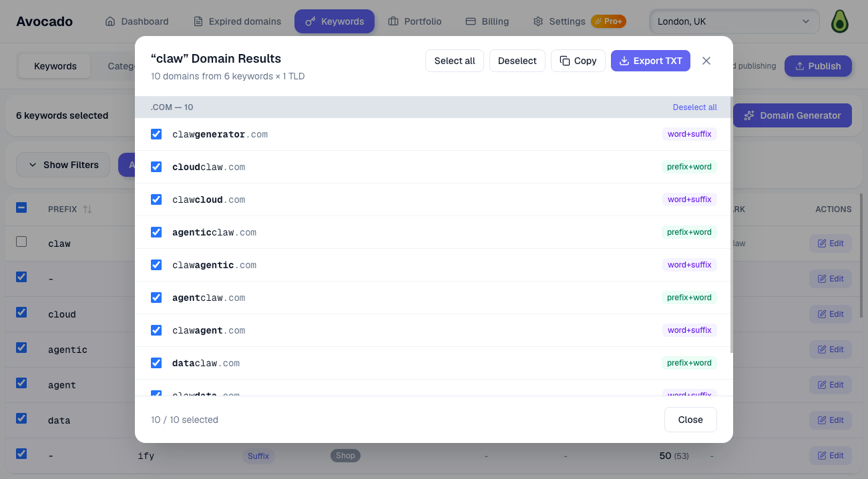Go to Portfolio in top navigation
Image resolution: width=868 pixels, height=479 pixels.
[415, 21]
